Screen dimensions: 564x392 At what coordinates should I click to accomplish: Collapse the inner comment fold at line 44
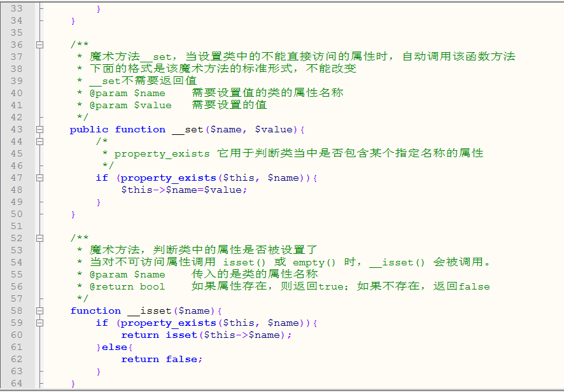(40, 142)
